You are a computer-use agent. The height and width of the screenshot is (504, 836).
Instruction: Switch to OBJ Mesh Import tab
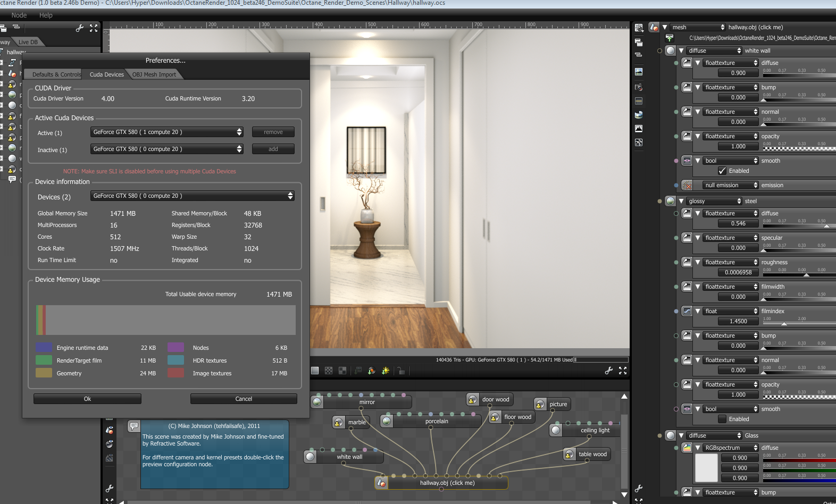pyautogui.click(x=154, y=74)
